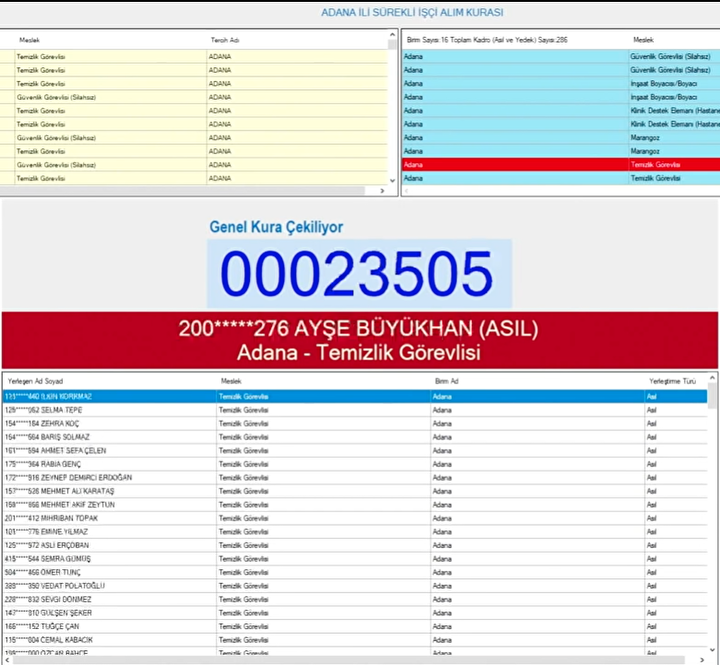Click the Yerleştirme Türü column header
720x665 pixels.
pos(672,381)
